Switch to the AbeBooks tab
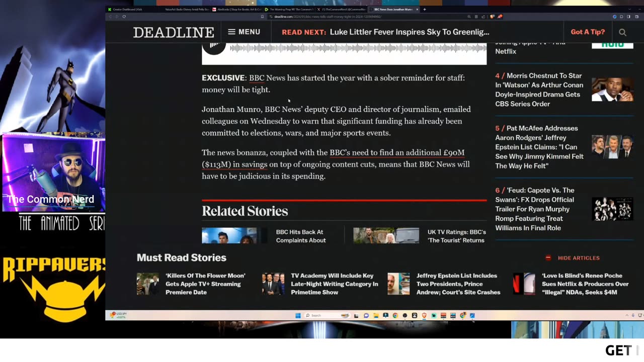Viewport: 644px width, 362px height. [x=236, y=9]
